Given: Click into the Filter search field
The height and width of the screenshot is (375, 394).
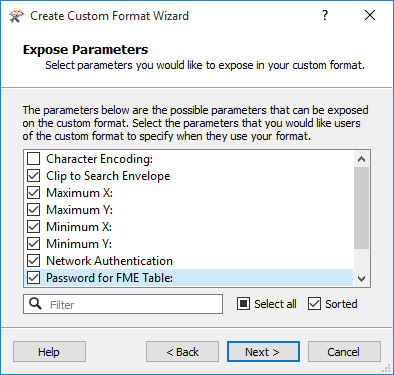Looking at the screenshot, I should [x=123, y=304].
